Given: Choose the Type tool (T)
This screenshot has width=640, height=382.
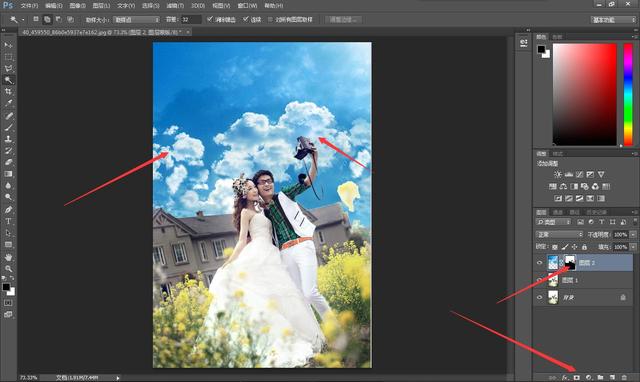Looking at the screenshot, I should [x=8, y=221].
